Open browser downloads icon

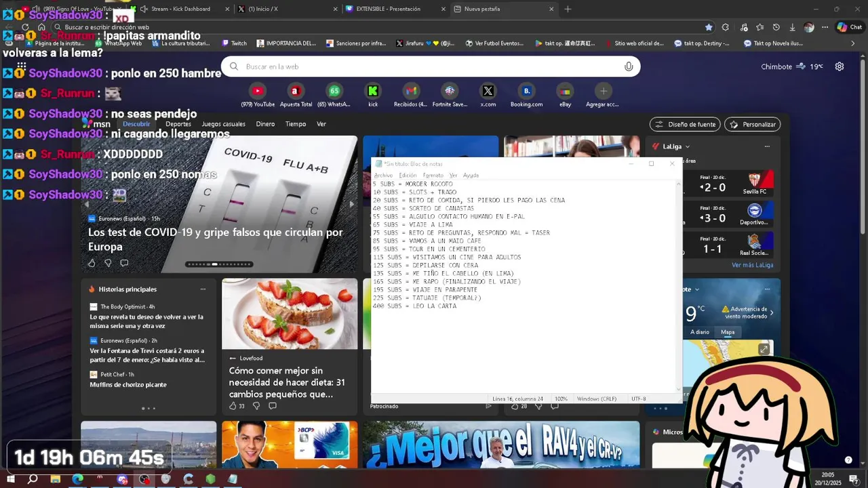click(x=792, y=27)
